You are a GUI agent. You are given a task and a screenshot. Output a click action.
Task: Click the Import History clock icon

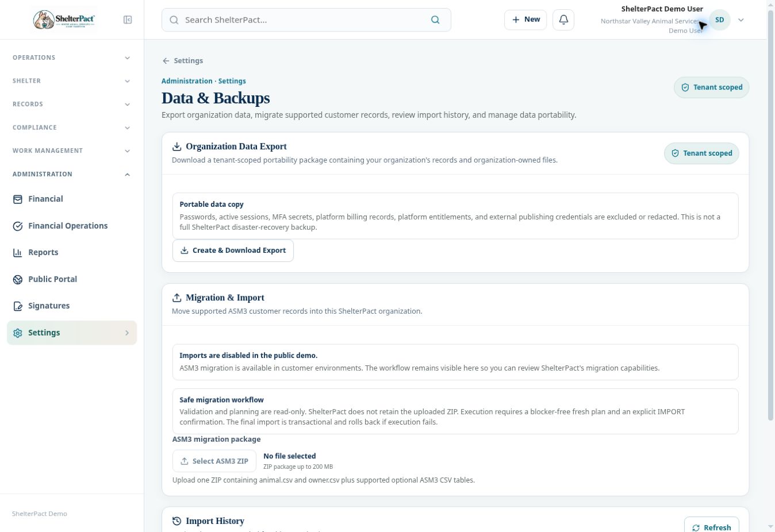(177, 521)
